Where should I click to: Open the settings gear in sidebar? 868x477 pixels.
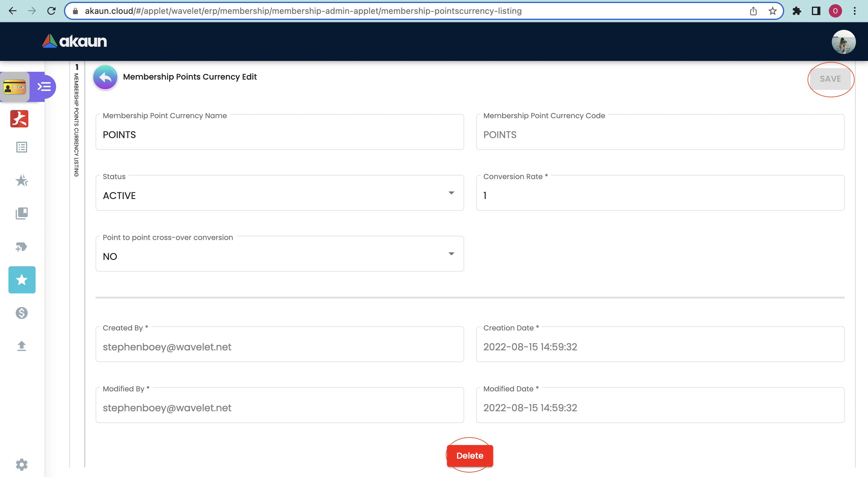pyautogui.click(x=22, y=464)
